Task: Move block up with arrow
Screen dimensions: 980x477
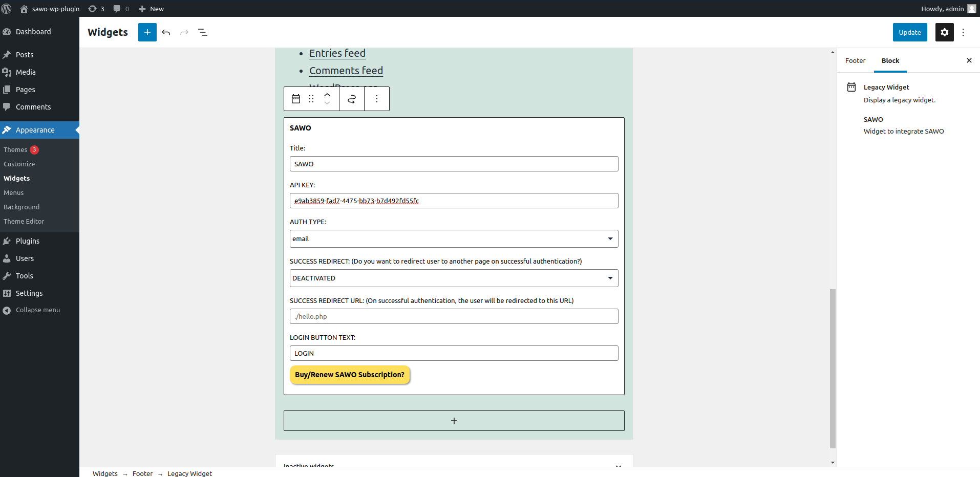Action: coord(327,94)
